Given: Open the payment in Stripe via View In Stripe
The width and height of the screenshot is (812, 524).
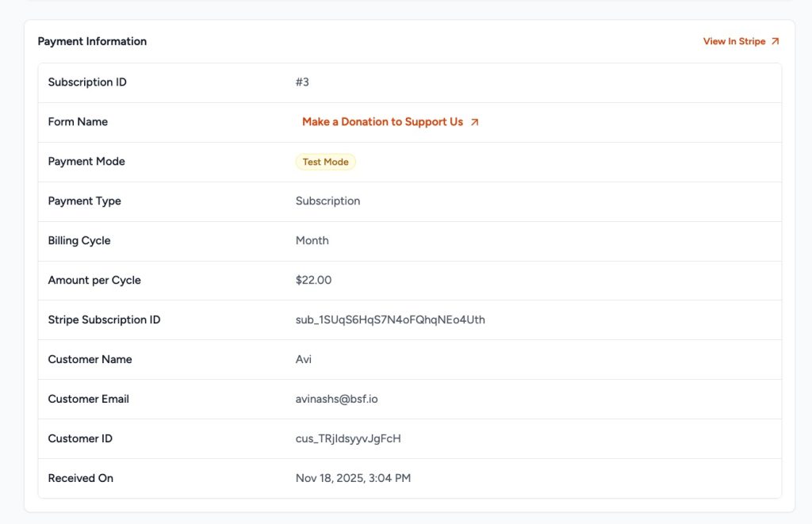Looking at the screenshot, I should click(733, 40).
